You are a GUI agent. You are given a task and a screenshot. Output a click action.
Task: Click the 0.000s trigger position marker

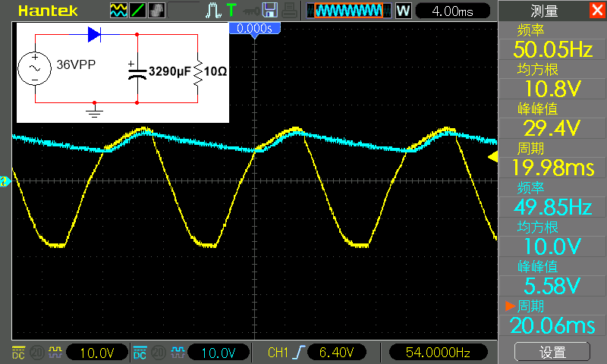click(254, 28)
